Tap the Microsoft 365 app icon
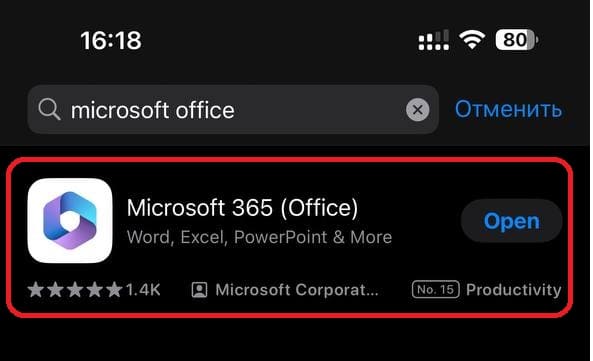The height and width of the screenshot is (361, 593). tap(70, 221)
